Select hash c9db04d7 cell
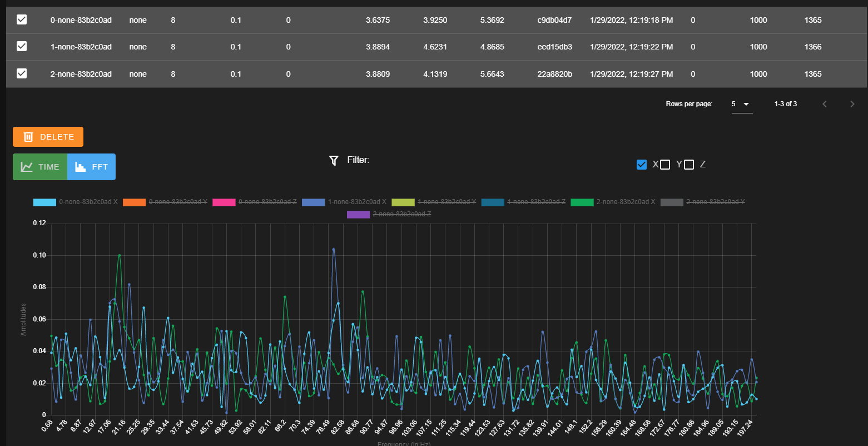Image resolution: width=868 pixels, height=446 pixels. 554,20
